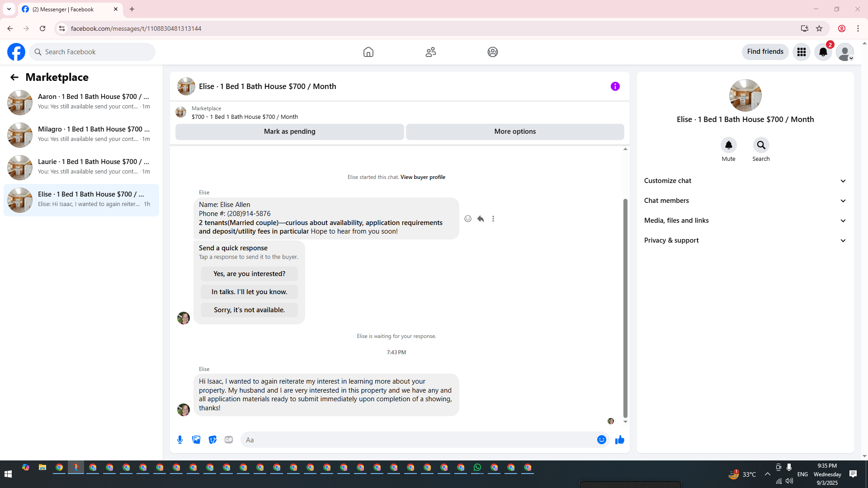Screen dimensions: 868x488
Task: Send "Yes, are you interested?" response
Action: click(x=249, y=274)
